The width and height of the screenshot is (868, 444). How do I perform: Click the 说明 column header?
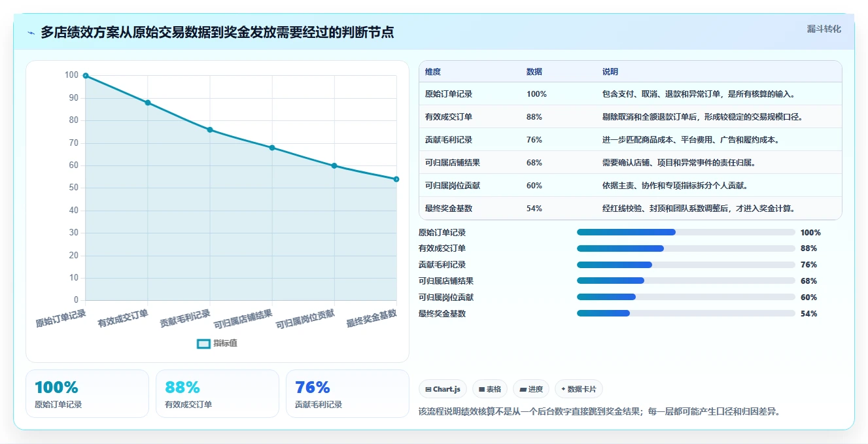tap(610, 72)
